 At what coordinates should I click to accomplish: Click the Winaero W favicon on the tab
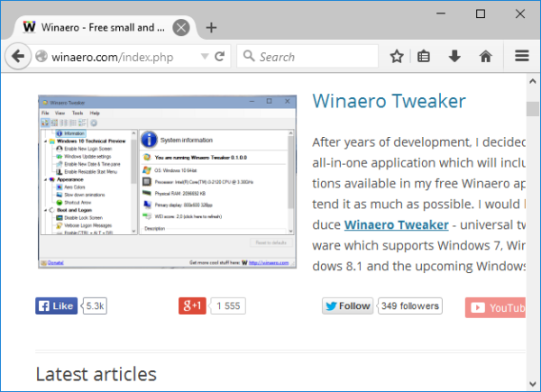[x=29, y=27]
